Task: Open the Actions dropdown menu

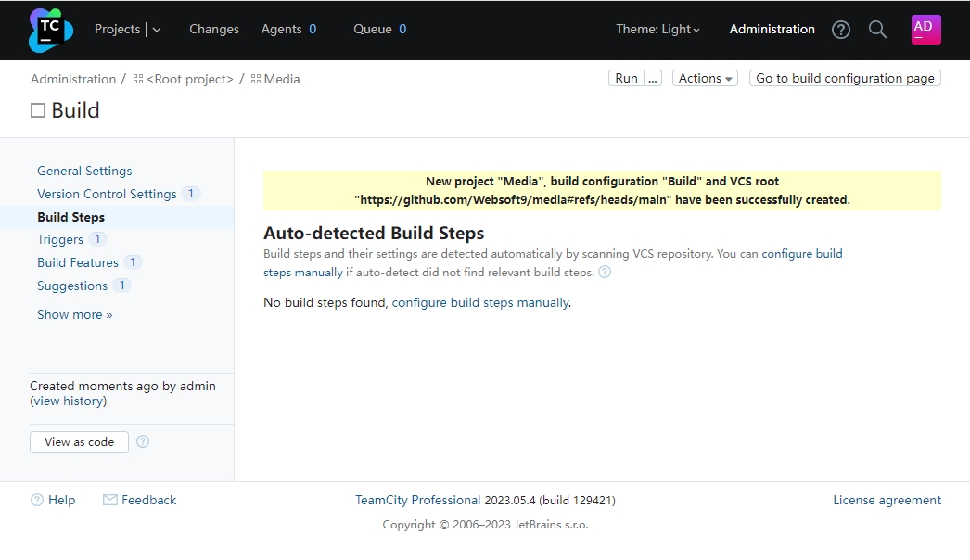Action: tap(705, 79)
